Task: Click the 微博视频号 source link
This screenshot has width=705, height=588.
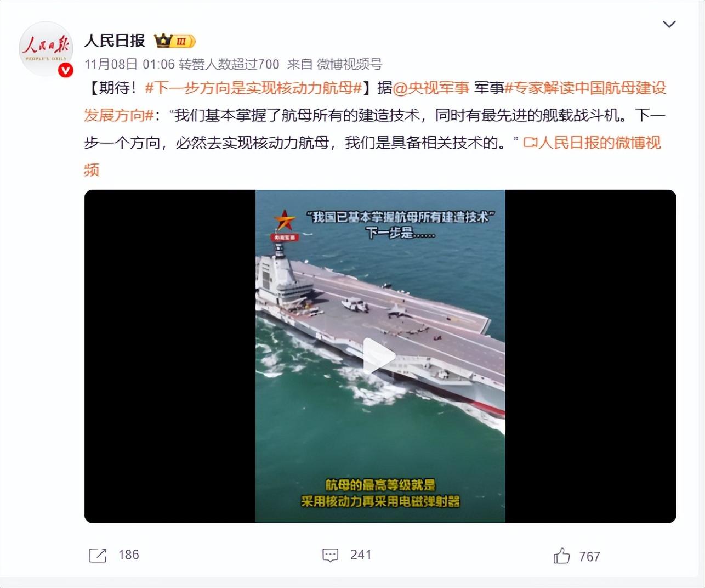Action: [x=349, y=64]
